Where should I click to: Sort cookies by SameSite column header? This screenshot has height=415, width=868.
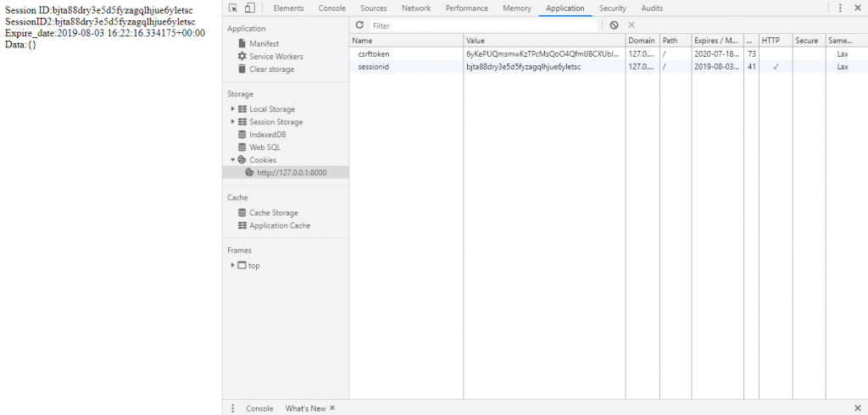click(x=847, y=41)
